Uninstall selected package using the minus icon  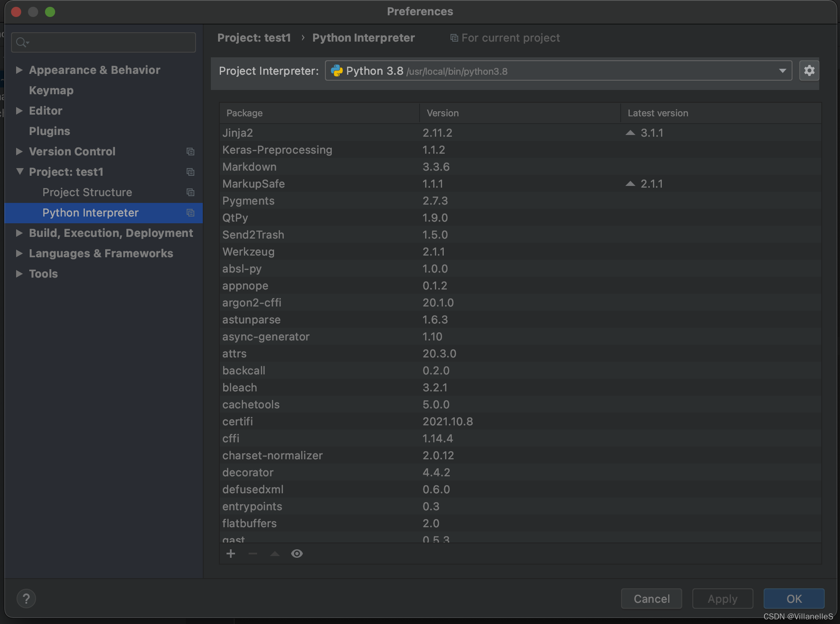252,554
